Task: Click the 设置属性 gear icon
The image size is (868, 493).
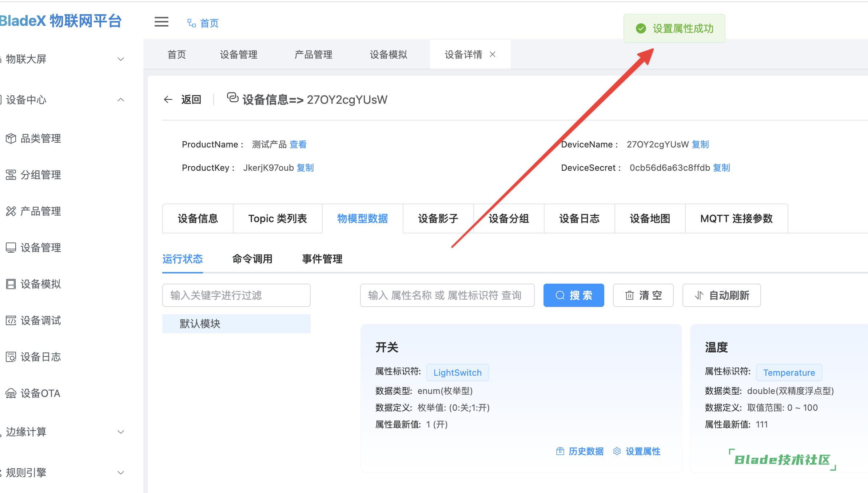Action: point(617,451)
